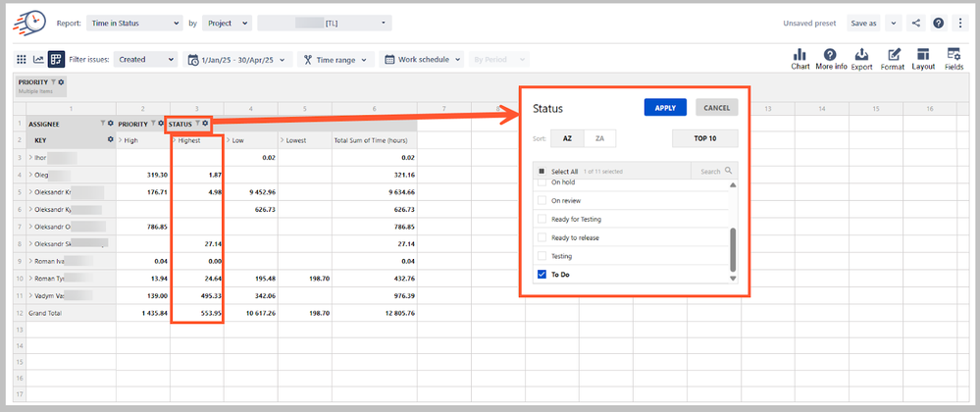
Task: Share the report via share icon
Action: [916, 24]
